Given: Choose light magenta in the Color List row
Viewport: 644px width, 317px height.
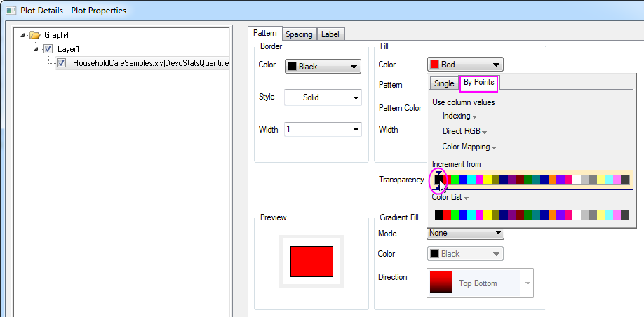Looking at the screenshot, I should click(x=617, y=215).
